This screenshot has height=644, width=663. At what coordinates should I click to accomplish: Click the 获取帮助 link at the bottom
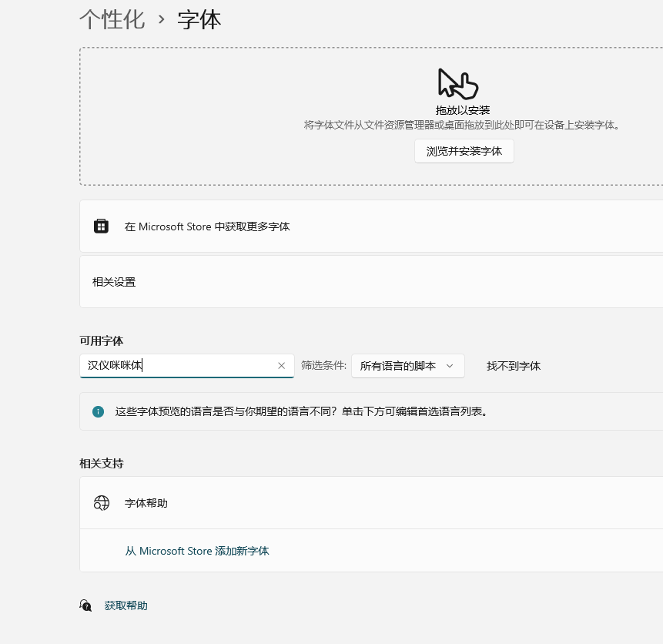point(126,606)
